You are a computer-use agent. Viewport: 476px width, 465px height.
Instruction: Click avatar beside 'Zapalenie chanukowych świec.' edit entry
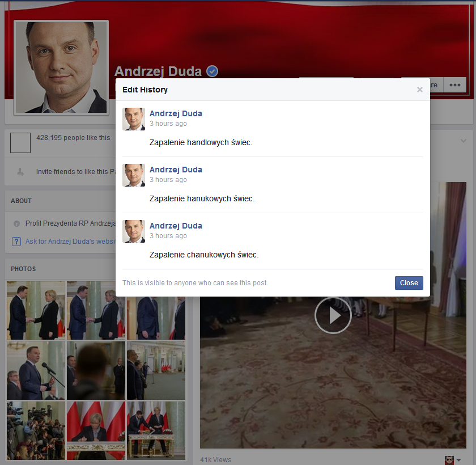pyautogui.click(x=134, y=231)
